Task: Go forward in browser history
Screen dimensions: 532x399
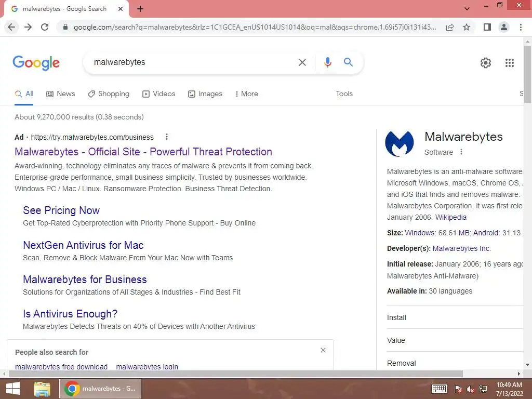Action: tap(28, 27)
